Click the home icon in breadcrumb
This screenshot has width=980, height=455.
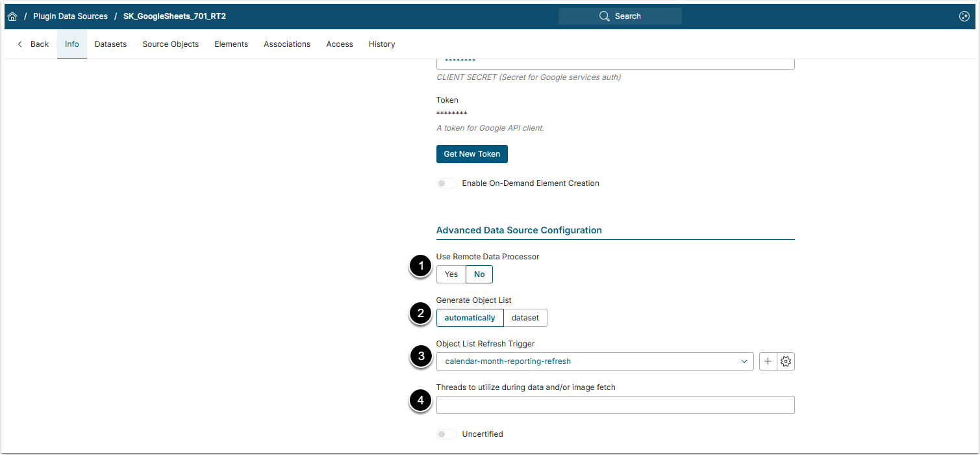click(x=12, y=16)
